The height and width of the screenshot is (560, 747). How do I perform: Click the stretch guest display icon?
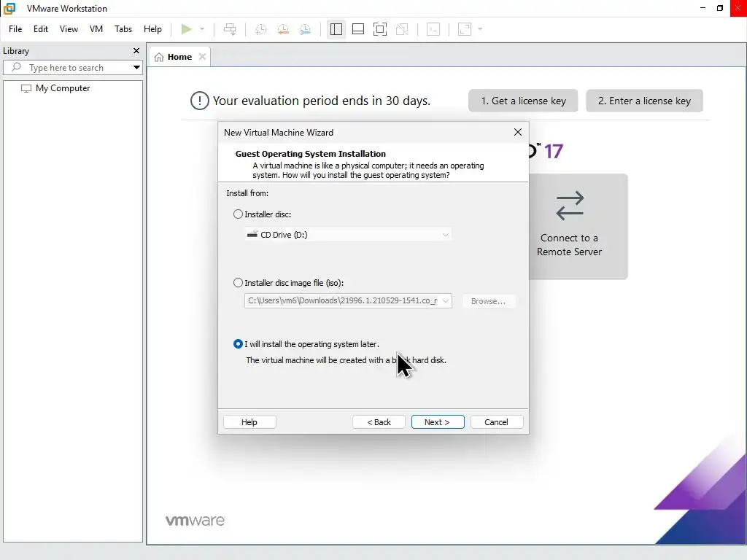[x=465, y=29]
